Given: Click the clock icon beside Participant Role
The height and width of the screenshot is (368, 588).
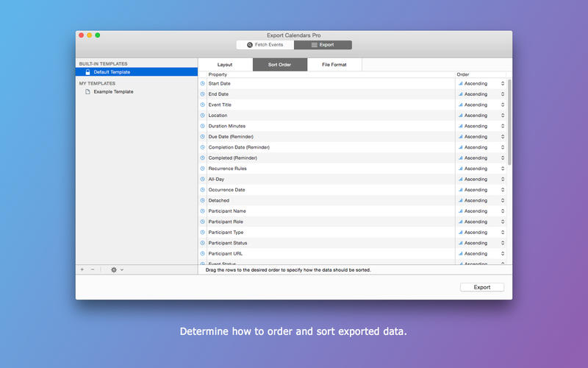Looking at the screenshot, I should tap(203, 222).
